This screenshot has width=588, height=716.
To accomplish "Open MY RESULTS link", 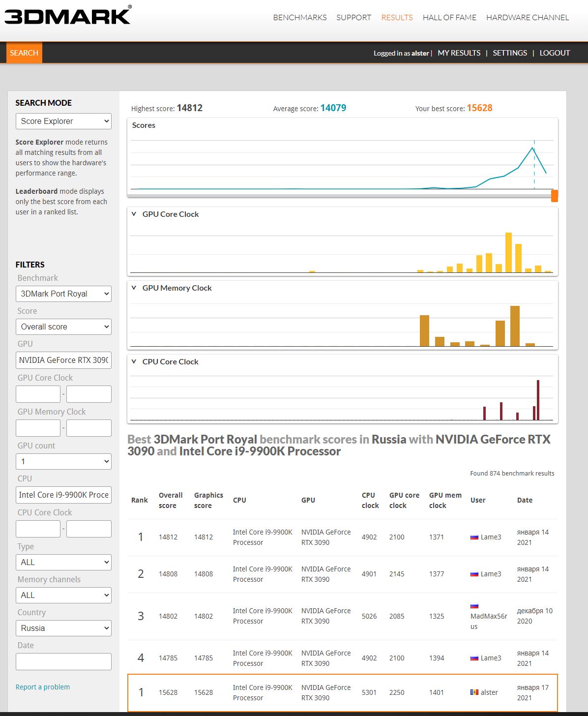I will [x=459, y=53].
